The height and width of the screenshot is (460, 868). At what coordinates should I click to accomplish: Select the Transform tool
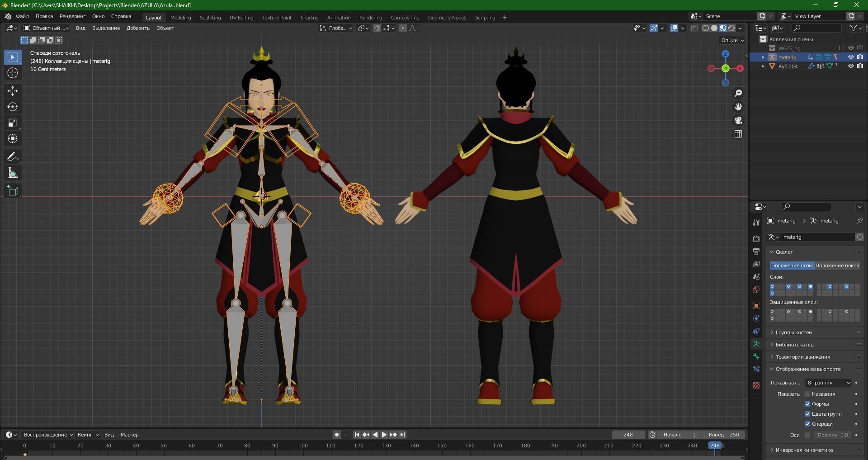point(13,138)
